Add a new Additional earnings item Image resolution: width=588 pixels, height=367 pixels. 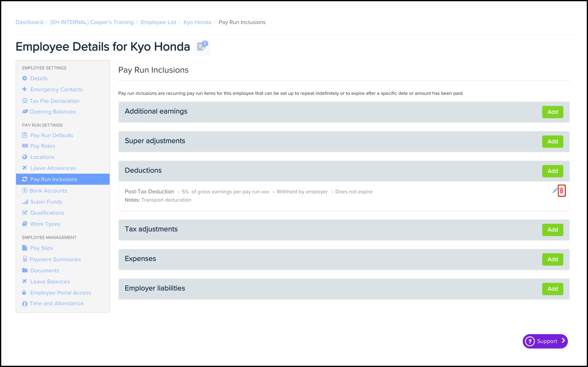coord(552,112)
